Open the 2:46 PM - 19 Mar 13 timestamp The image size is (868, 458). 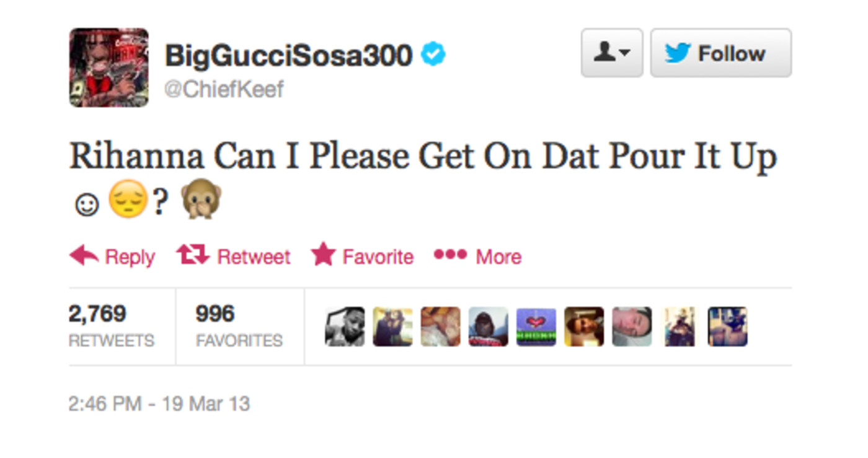click(x=159, y=404)
